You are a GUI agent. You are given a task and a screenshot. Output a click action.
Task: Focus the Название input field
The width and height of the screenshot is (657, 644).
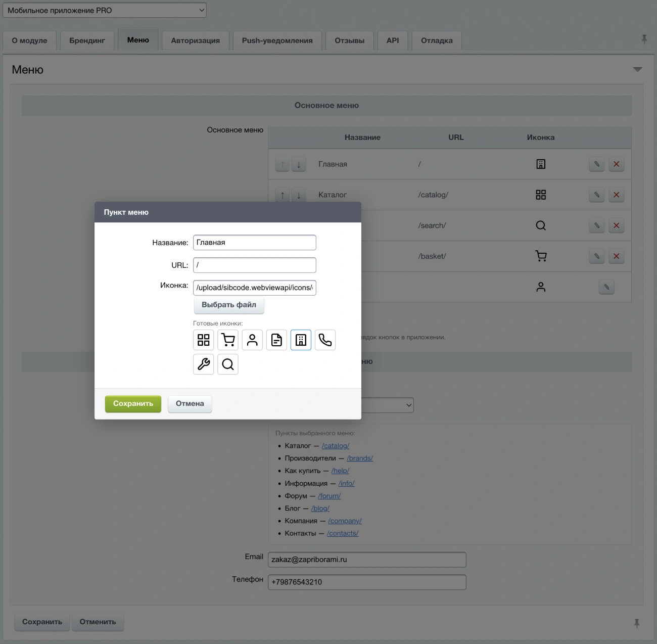(255, 243)
